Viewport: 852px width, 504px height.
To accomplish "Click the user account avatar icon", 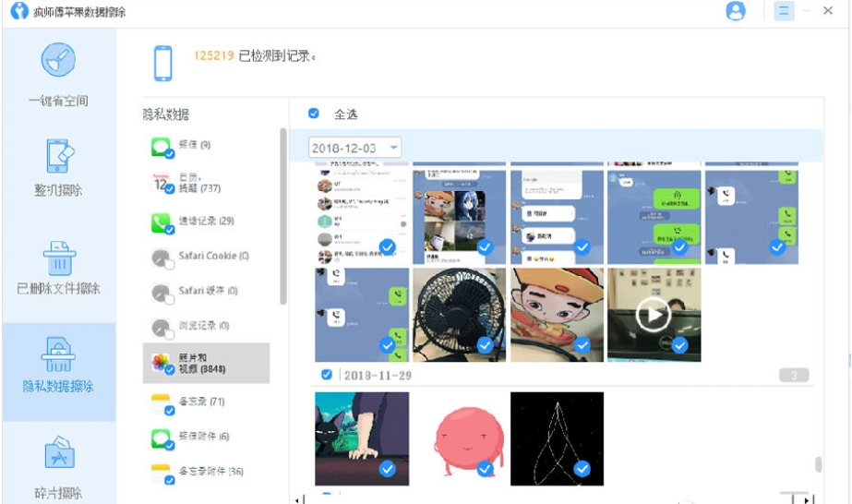I will tap(736, 11).
